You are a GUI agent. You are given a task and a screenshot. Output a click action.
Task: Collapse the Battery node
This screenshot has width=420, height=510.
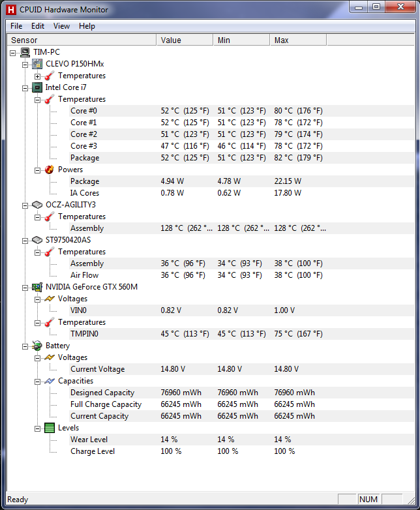point(25,346)
